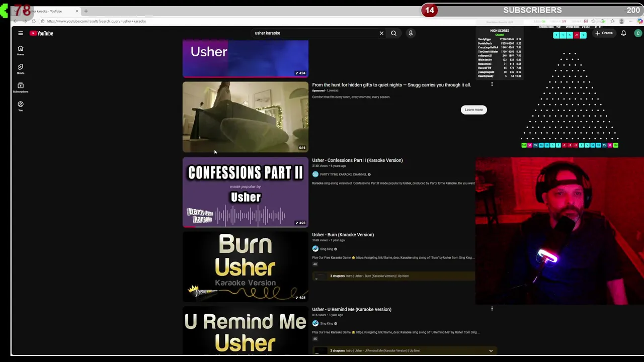Open YouTube notifications bell
This screenshot has height=362, width=644.
(623, 33)
